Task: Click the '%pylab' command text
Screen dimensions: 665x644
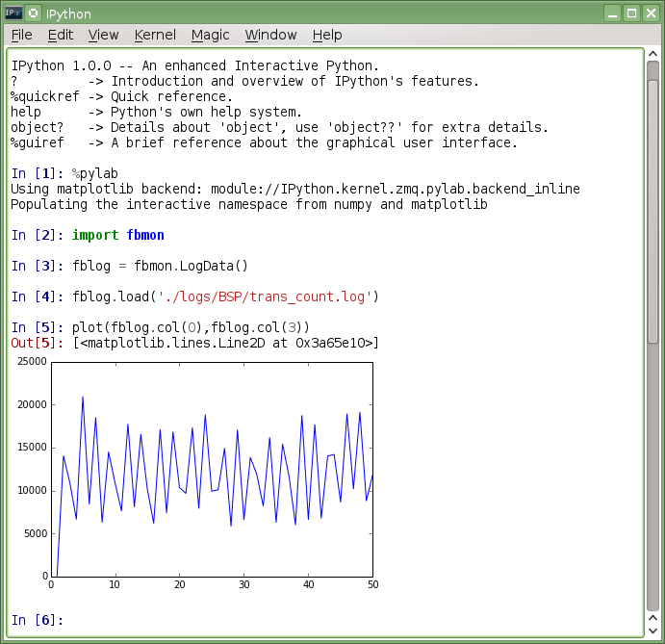Action: point(95,173)
